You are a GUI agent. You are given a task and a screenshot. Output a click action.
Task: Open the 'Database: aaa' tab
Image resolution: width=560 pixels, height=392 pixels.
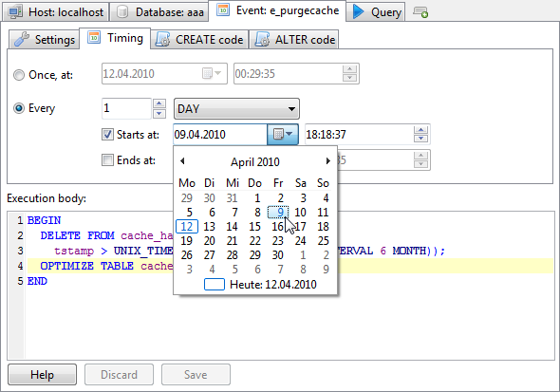coord(159,12)
